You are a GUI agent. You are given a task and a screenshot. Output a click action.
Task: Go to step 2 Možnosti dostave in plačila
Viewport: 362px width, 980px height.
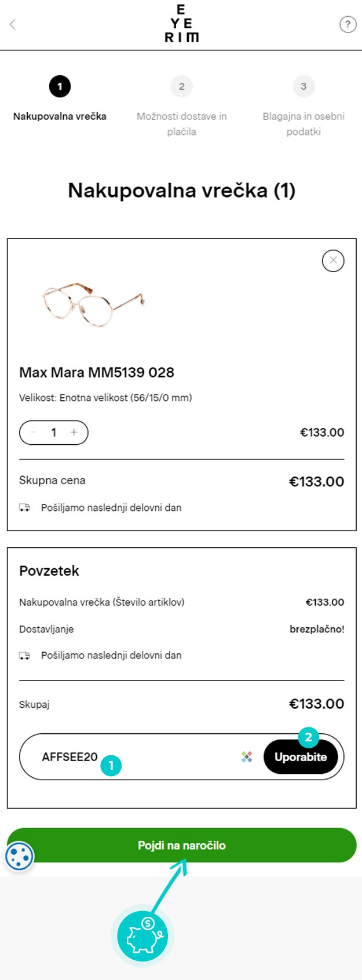181,87
